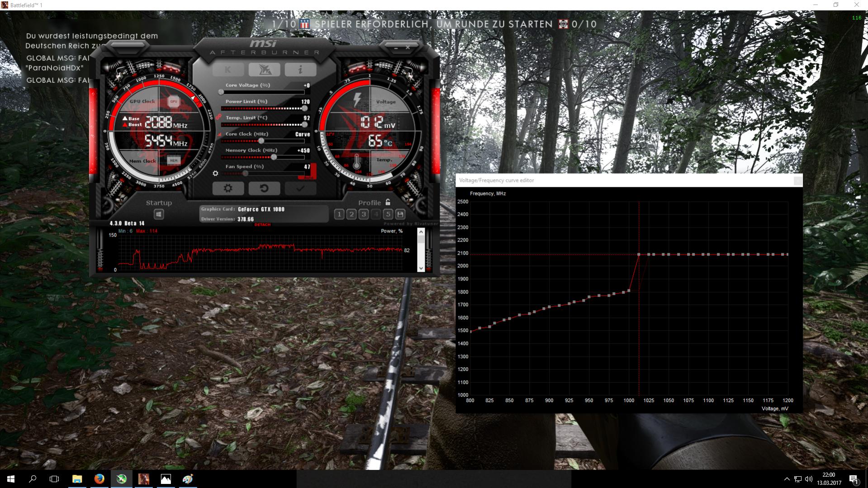This screenshot has width=868, height=488.
Task: Click DETACH to detach the monitoring graph
Action: pos(262,225)
